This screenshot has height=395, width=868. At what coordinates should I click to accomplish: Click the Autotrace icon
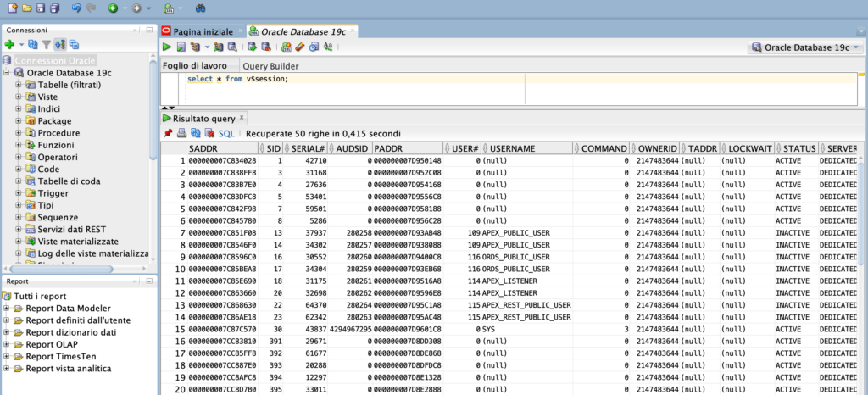tap(218, 47)
